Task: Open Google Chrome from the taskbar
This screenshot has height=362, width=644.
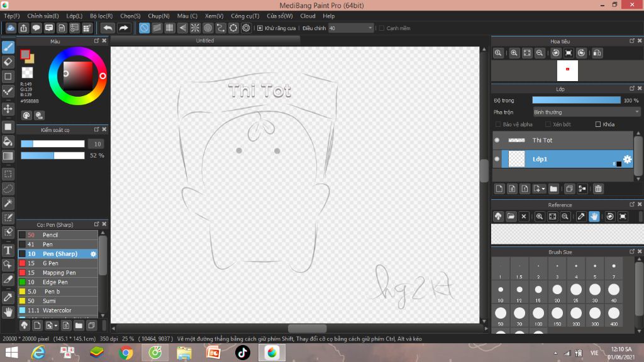Action: point(126,353)
